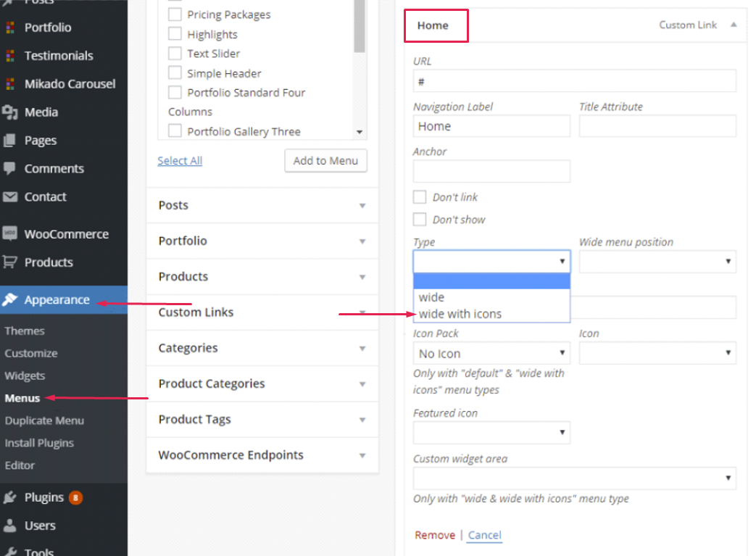Click the Navigation Label field
Screen dimensions: 756x556
(491, 126)
